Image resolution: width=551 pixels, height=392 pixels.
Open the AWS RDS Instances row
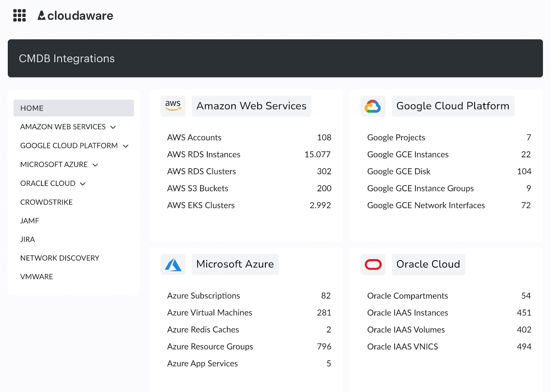tap(249, 154)
